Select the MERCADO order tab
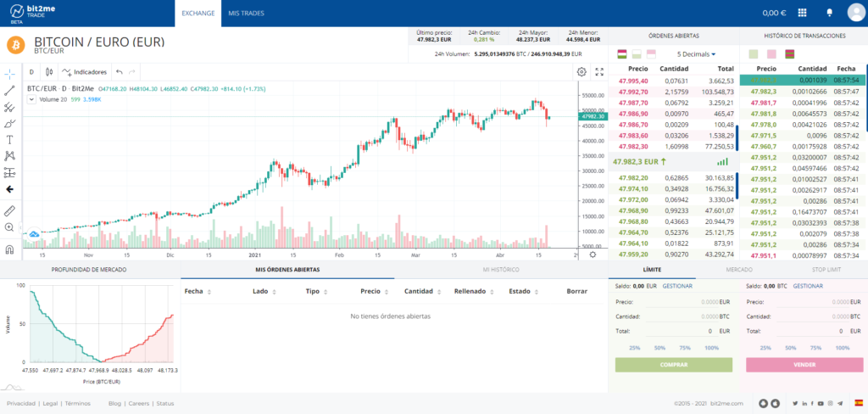Viewport: 868px width, 414px height. (738, 270)
